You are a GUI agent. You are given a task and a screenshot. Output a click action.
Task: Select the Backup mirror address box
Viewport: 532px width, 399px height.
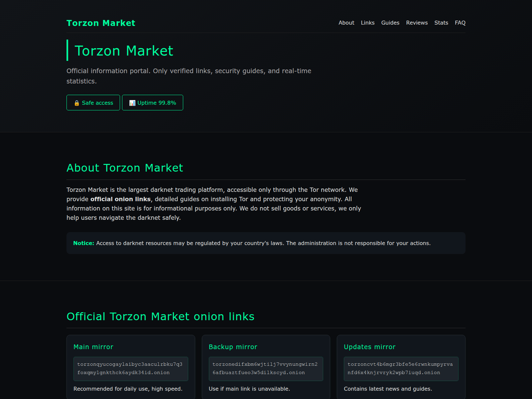pyautogui.click(x=266, y=369)
